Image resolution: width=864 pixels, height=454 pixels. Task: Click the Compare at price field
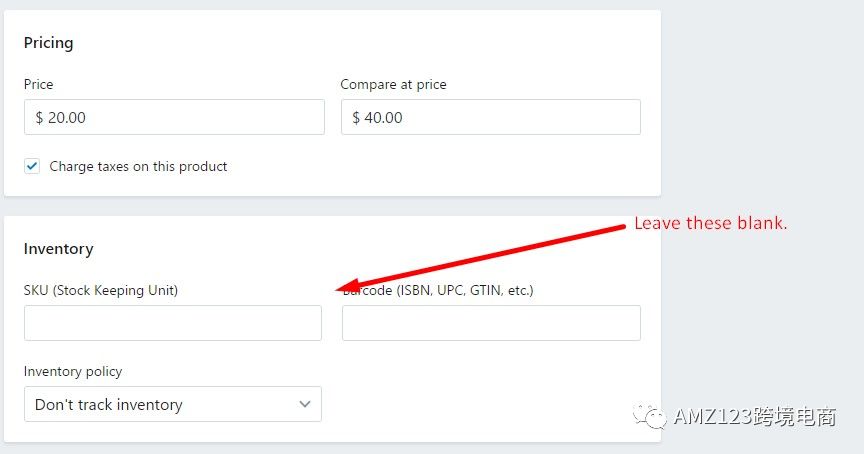click(491, 117)
